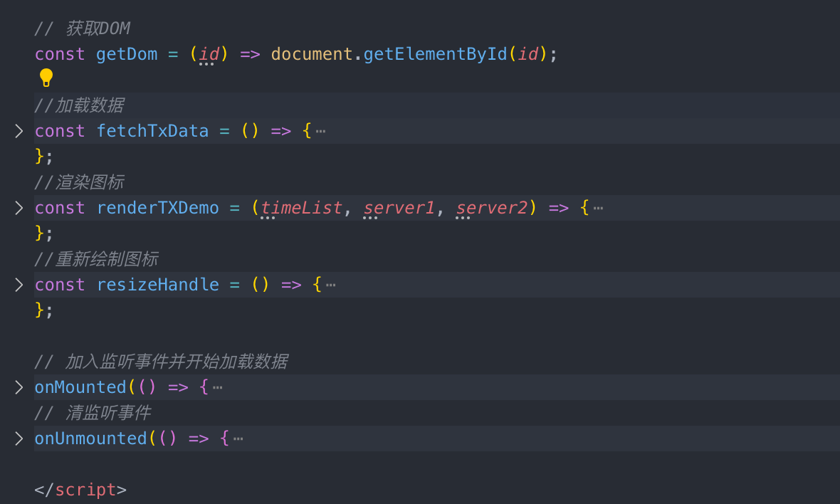The width and height of the screenshot is (840, 504).
Task: Click the timeList parameter
Action: point(301,208)
